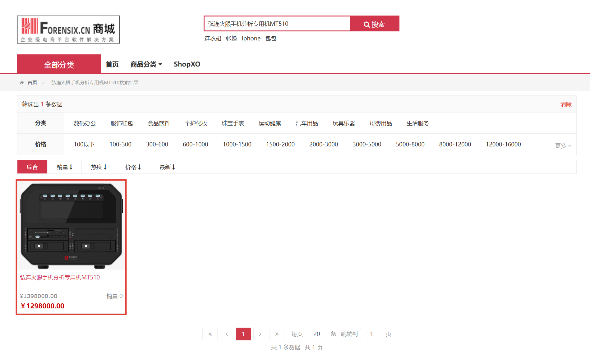Click the Forensix.cn 商城 logo
The height and width of the screenshot is (364, 590).
[x=68, y=30]
